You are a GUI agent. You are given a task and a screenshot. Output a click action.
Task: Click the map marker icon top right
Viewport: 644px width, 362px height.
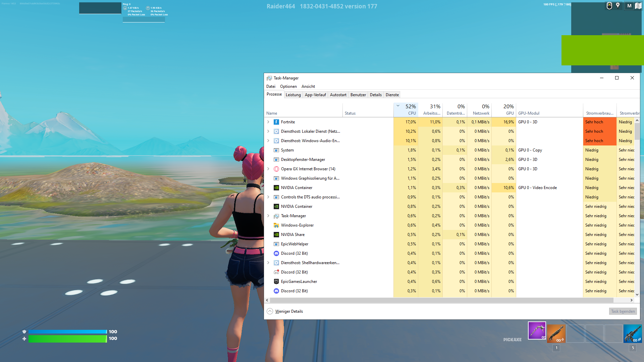click(x=618, y=6)
